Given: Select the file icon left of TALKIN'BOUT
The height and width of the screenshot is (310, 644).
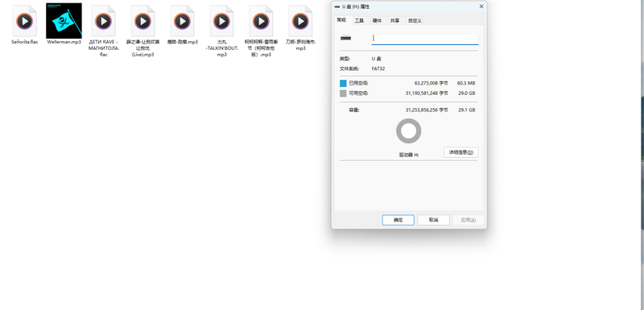Looking at the screenshot, I should [x=183, y=21].
